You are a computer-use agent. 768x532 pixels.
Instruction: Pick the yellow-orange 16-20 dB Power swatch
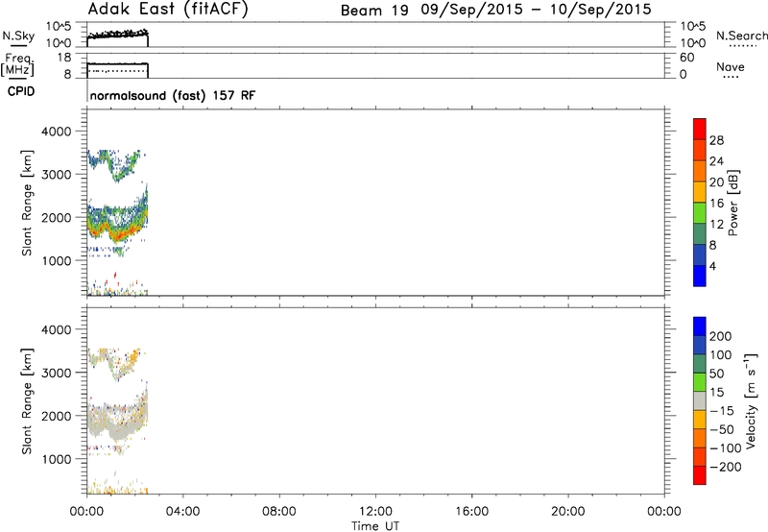click(x=700, y=191)
